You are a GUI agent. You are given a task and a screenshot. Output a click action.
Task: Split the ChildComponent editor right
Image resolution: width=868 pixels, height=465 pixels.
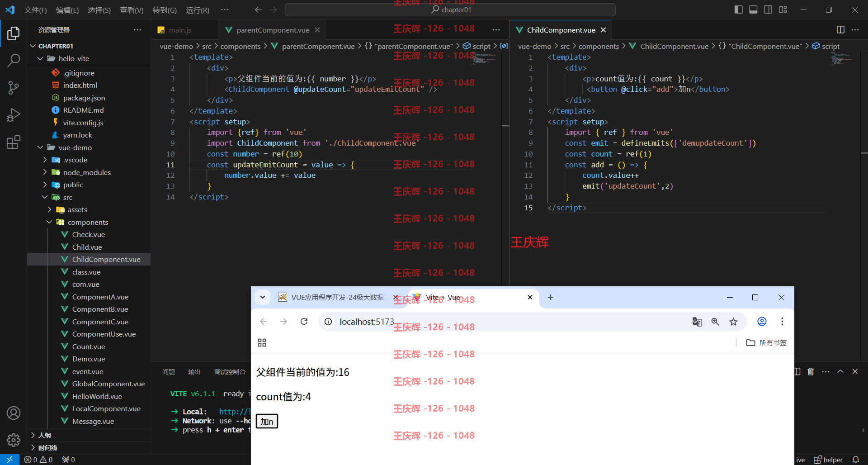(840, 29)
